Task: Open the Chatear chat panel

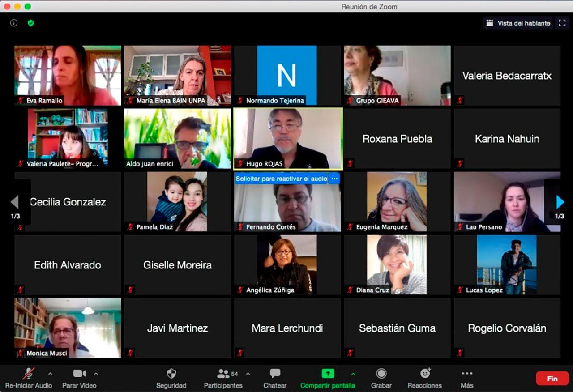Action: click(275, 374)
